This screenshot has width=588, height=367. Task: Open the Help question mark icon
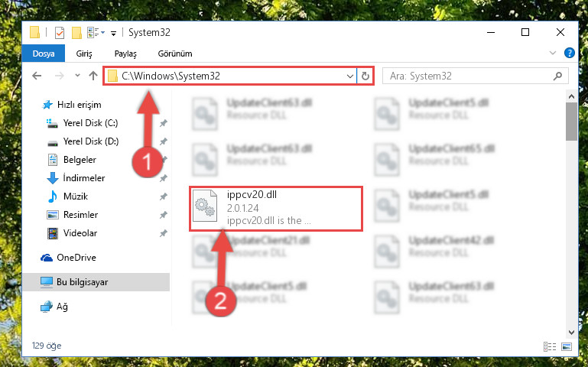coord(569,53)
